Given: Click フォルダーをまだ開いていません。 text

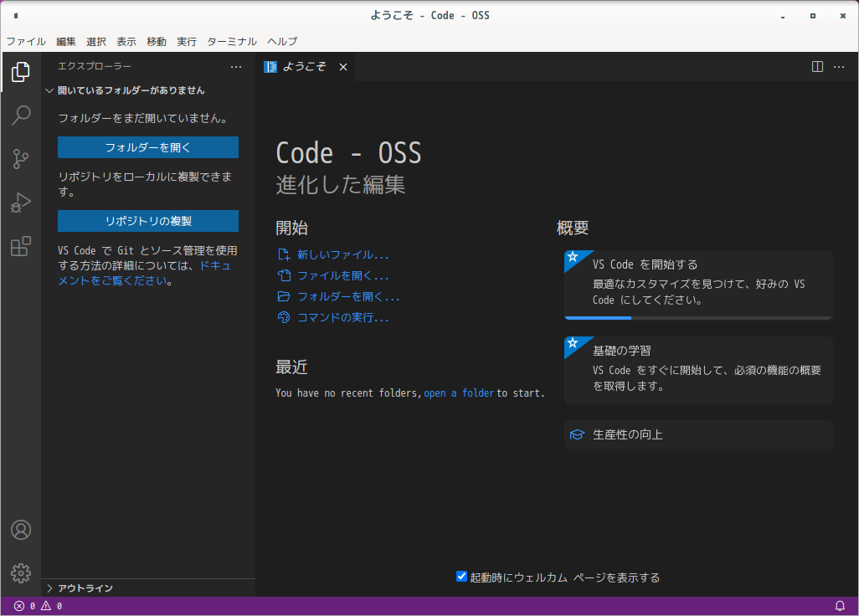Looking at the screenshot, I should (144, 118).
